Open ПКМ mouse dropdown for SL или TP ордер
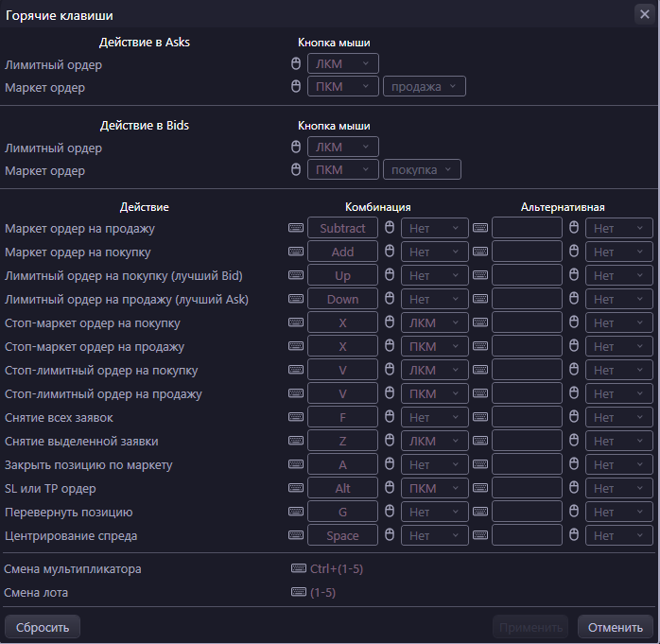This screenshot has width=660, height=644. coord(434,488)
